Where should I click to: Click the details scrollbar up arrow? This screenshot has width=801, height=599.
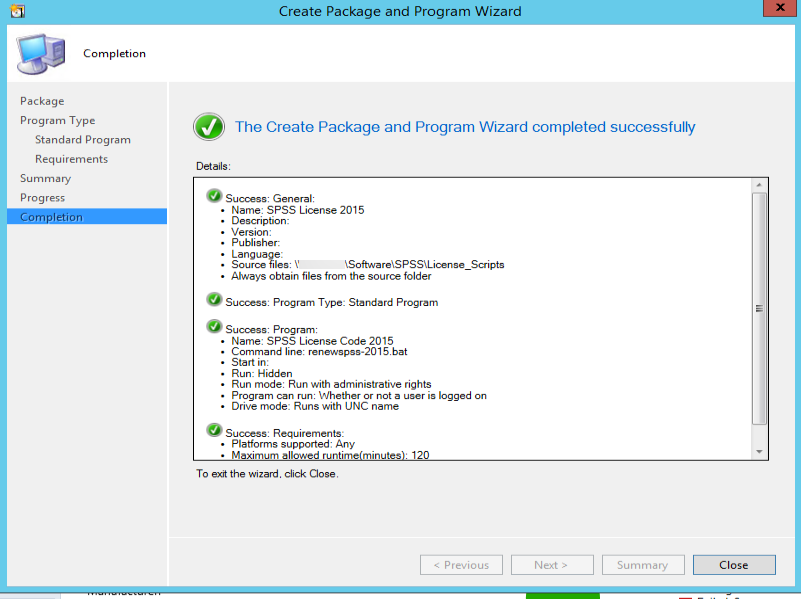click(x=759, y=185)
